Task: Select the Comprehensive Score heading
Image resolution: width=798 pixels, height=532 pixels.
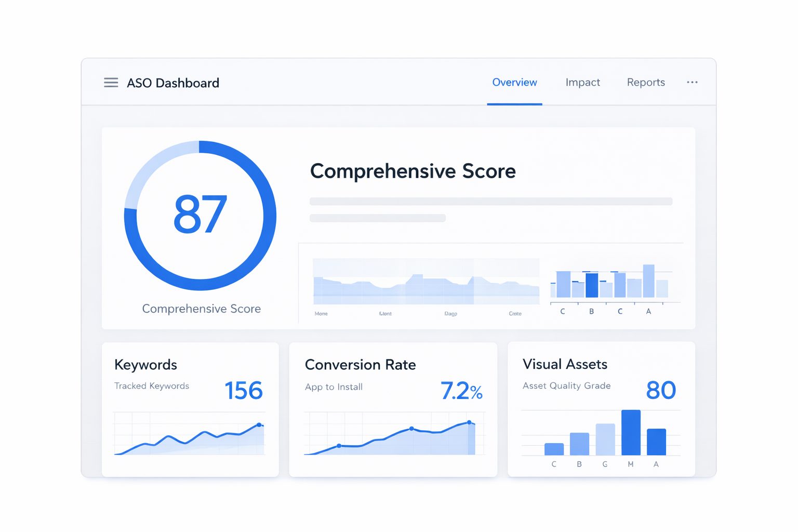Action: [x=413, y=171]
